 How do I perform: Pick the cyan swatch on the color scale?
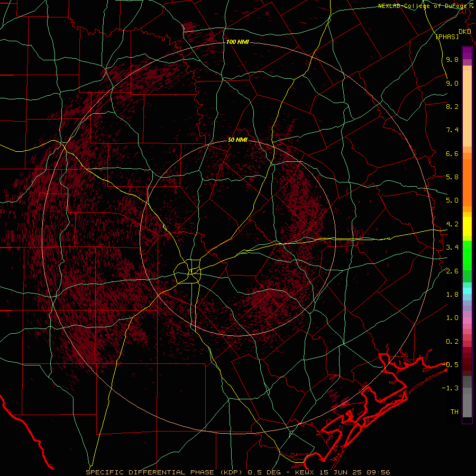(x=467, y=291)
